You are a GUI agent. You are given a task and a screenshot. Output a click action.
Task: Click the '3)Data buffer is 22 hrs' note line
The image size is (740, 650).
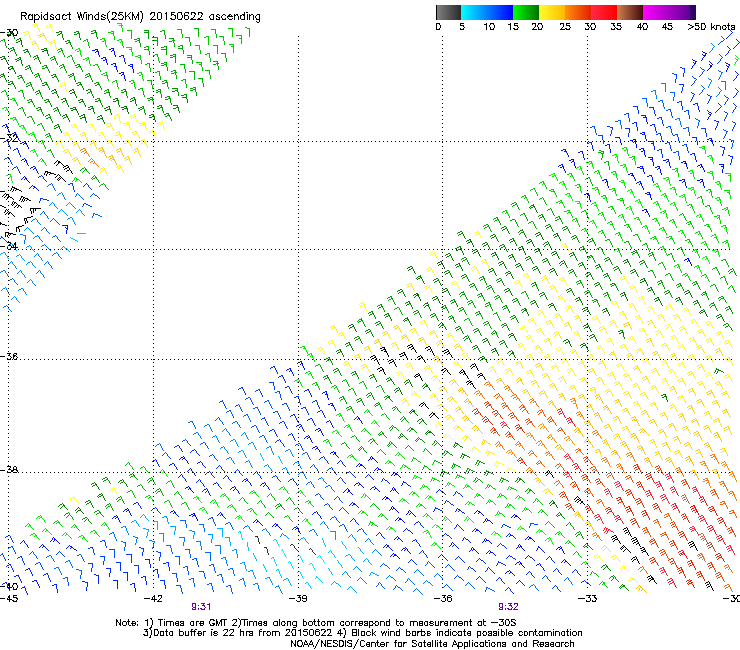(362, 633)
